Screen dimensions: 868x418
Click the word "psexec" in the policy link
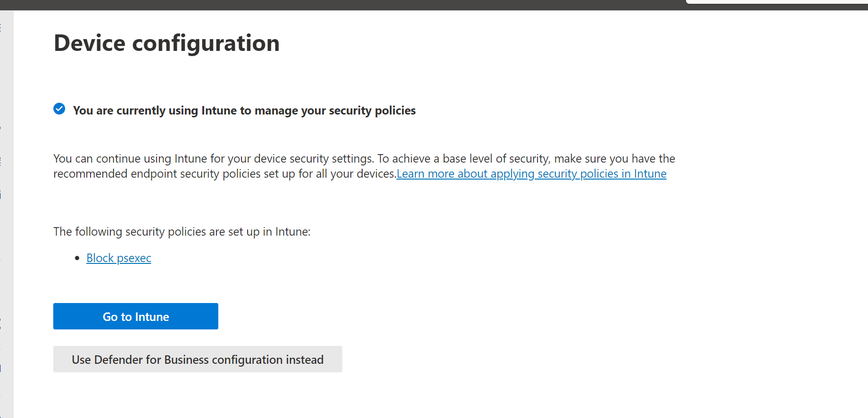(134, 258)
